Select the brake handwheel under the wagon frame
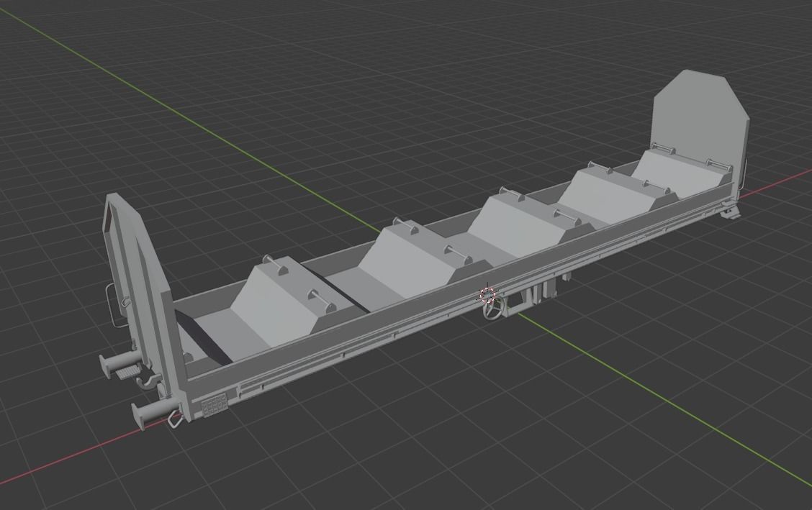 493,308
